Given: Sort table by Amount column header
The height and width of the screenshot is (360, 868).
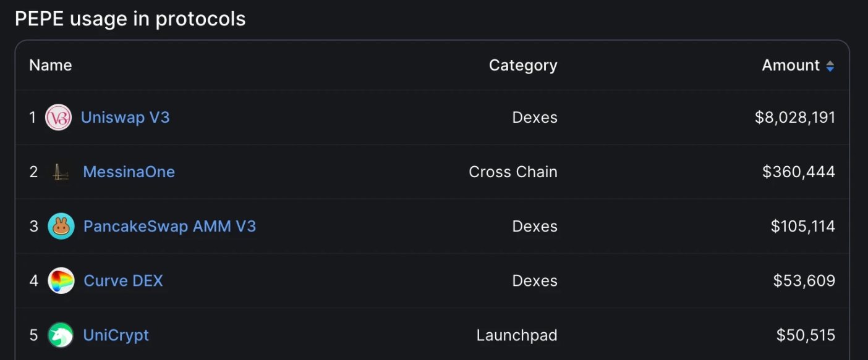Looking at the screenshot, I should [x=791, y=65].
